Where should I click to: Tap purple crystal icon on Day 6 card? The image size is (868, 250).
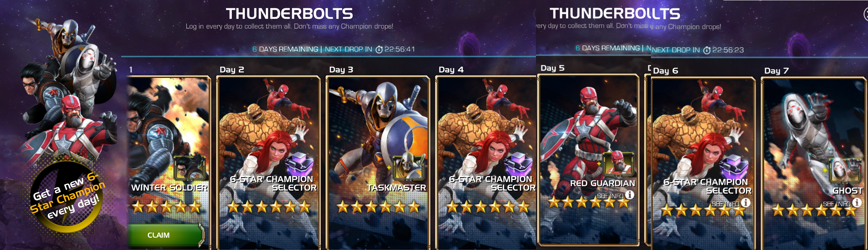click(x=734, y=167)
